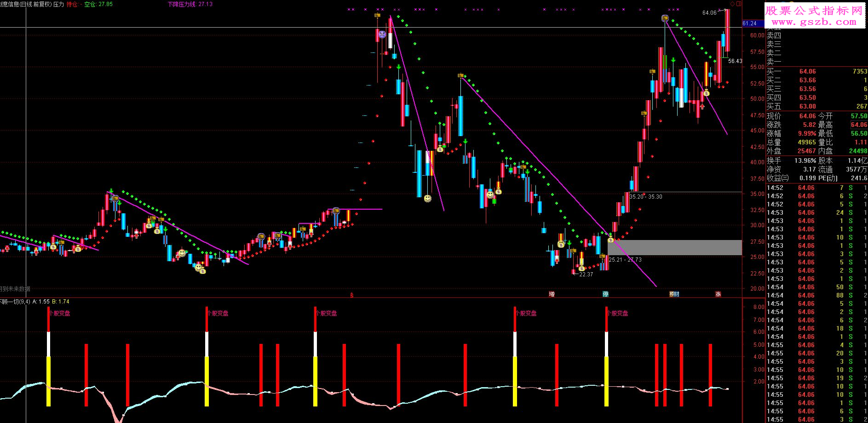Click the 卖三 ask row label
The image size is (868, 423).
774,44
